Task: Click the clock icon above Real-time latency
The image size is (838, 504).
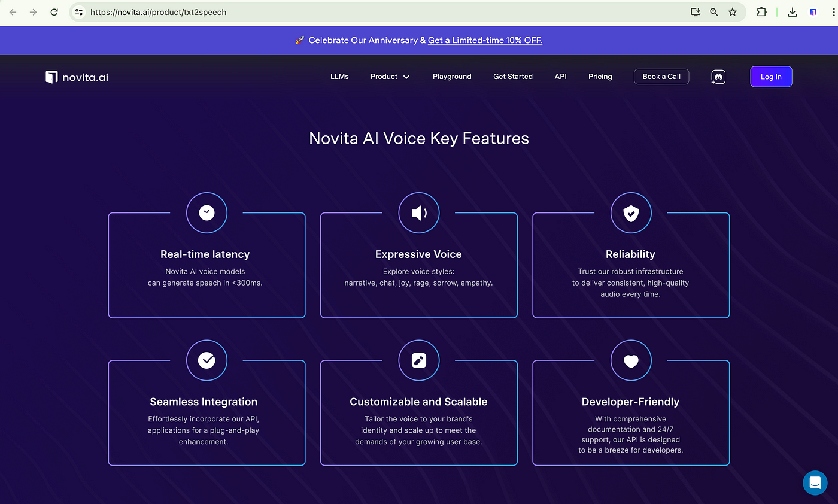Action: click(x=207, y=212)
